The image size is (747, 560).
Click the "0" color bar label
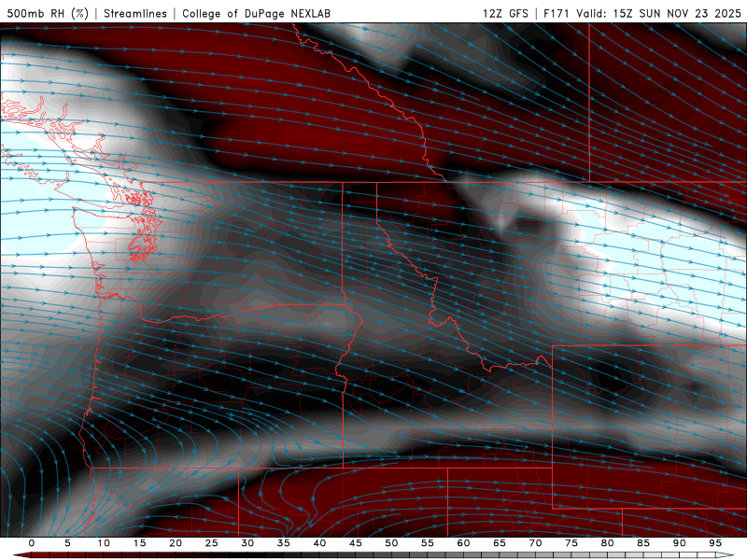(x=32, y=543)
